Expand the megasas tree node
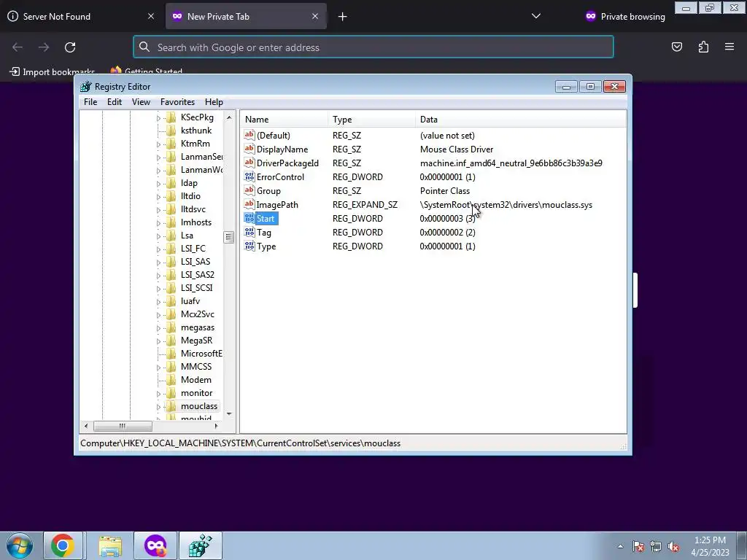 tap(158, 327)
